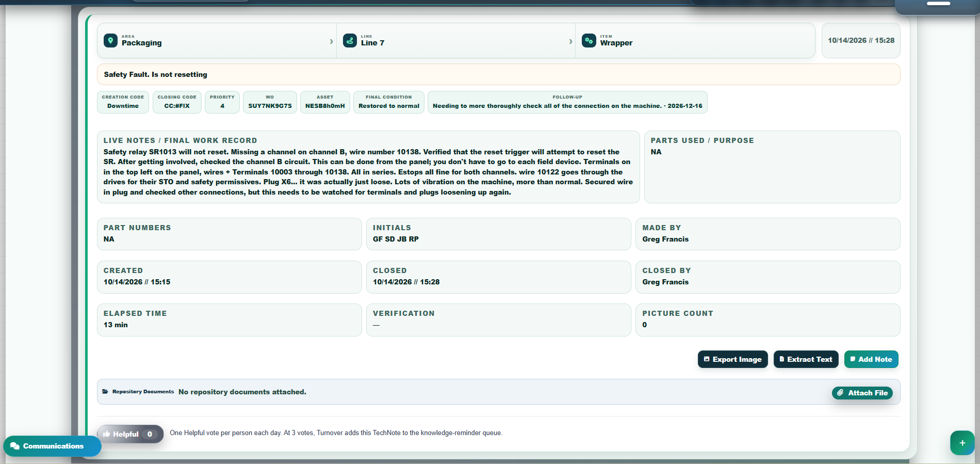Viewport: 980px width, 464px height.
Task: Select the Wrapper item label
Action: tap(616, 43)
